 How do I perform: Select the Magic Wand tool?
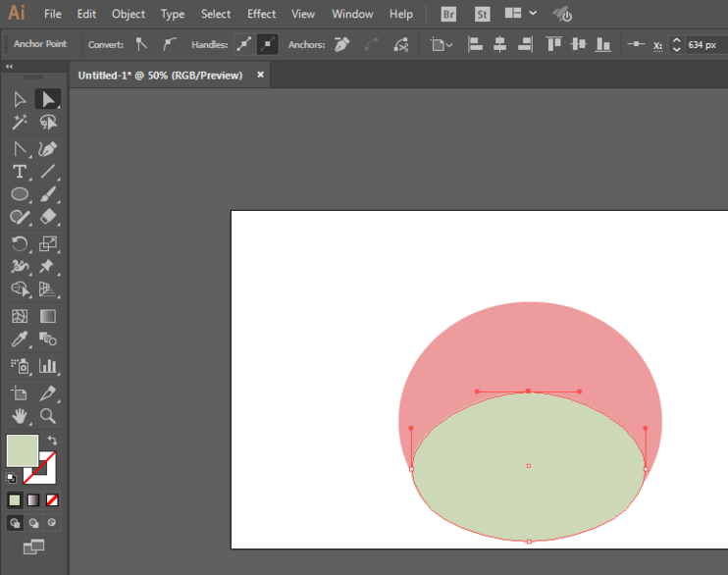19,123
